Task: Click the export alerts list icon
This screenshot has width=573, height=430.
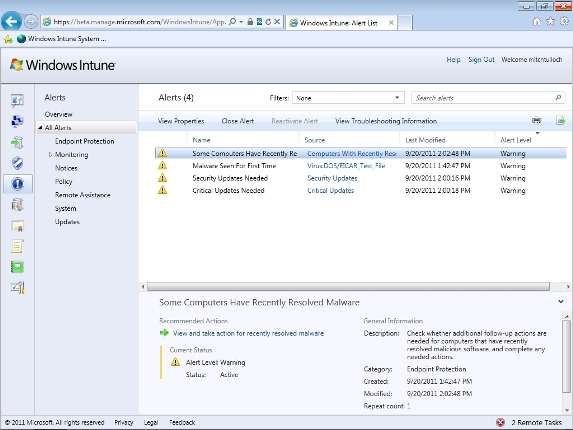Action: (x=560, y=120)
